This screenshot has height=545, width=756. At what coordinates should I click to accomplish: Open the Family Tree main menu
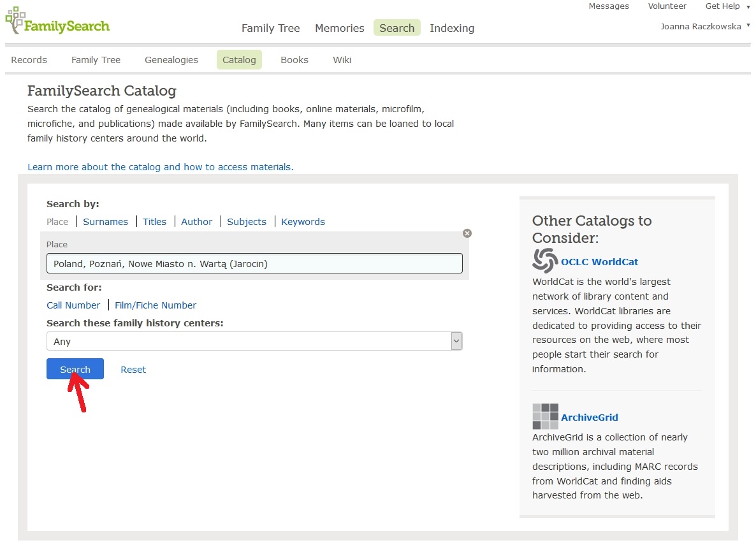[270, 28]
